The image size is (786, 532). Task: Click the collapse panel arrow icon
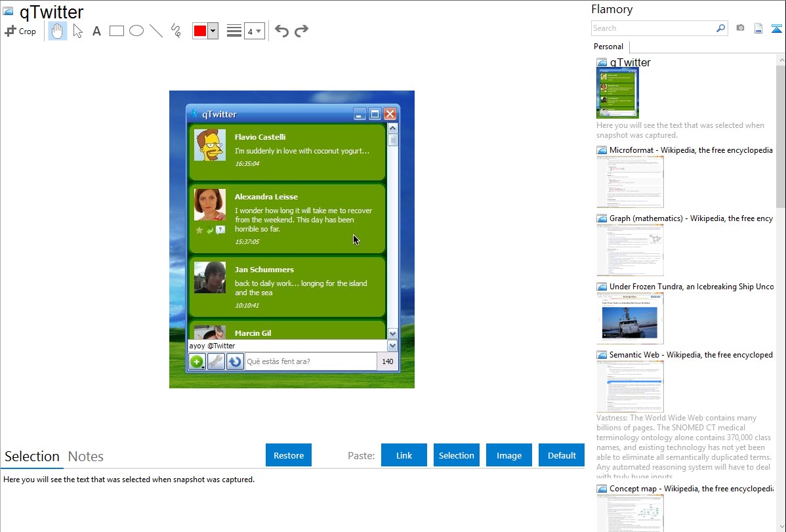[x=776, y=28]
